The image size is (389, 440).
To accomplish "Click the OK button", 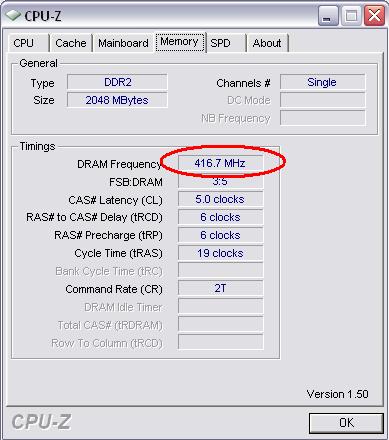I will [346, 423].
